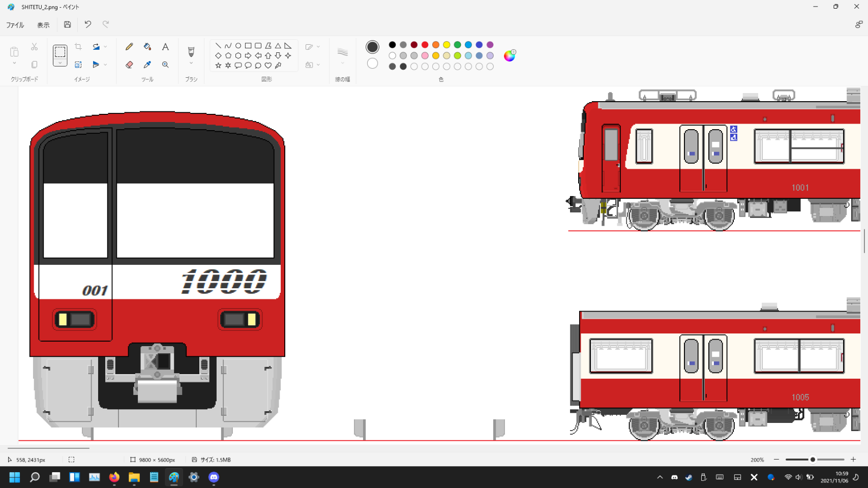
Task: Choose the Eraser tool
Action: [129, 65]
